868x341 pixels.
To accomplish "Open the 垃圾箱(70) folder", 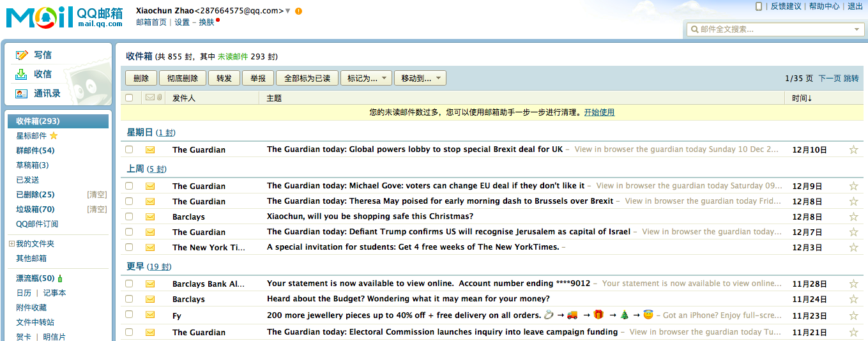I will point(35,209).
